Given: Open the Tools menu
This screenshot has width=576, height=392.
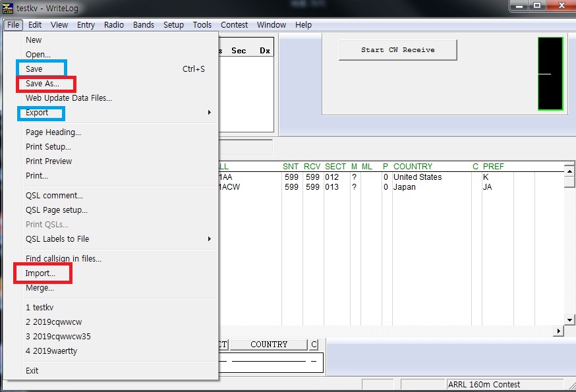Looking at the screenshot, I should (202, 24).
